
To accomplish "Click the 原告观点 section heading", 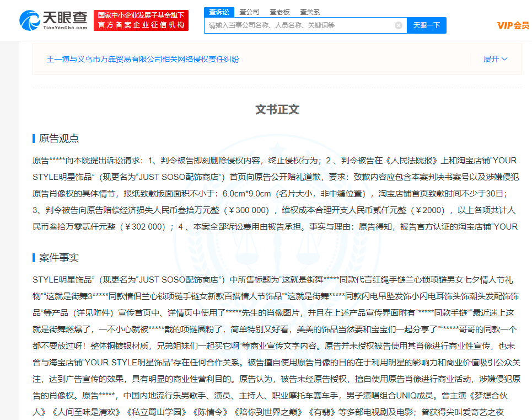I will (58, 139).
